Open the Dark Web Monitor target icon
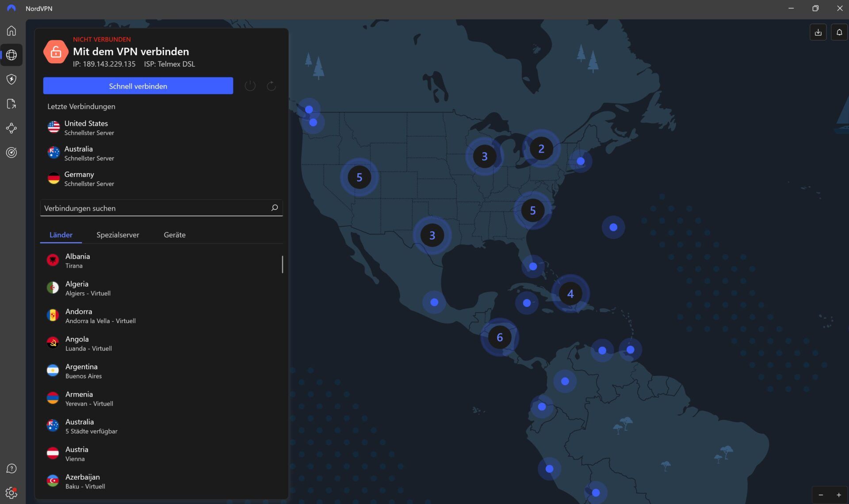 pyautogui.click(x=11, y=153)
